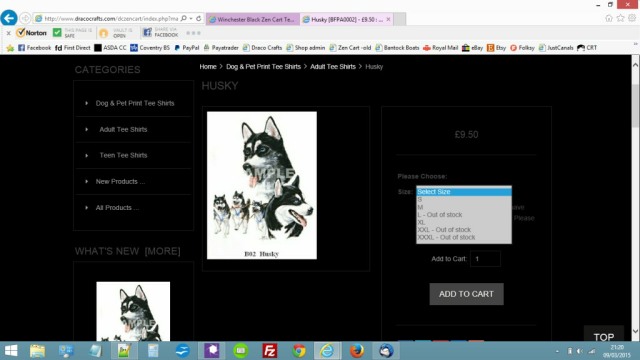Expand the Teen Tee Shirts category arrow
640x360 pixels.
pyautogui.click(x=87, y=156)
